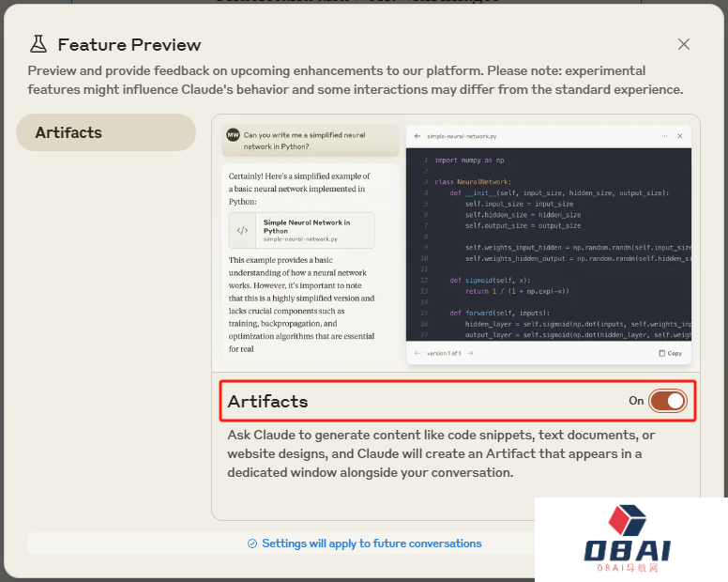Click 'Settings will apply to future conversations' text
The height and width of the screenshot is (582, 728).
(372, 543)
